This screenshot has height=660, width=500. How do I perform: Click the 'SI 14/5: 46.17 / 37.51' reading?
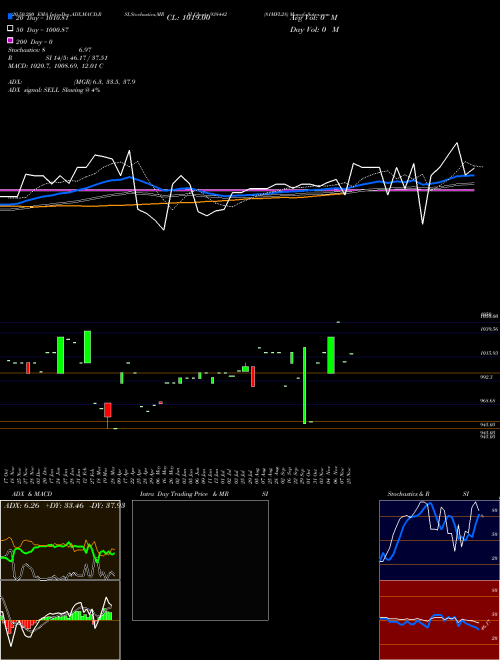(x=76, y=58)
